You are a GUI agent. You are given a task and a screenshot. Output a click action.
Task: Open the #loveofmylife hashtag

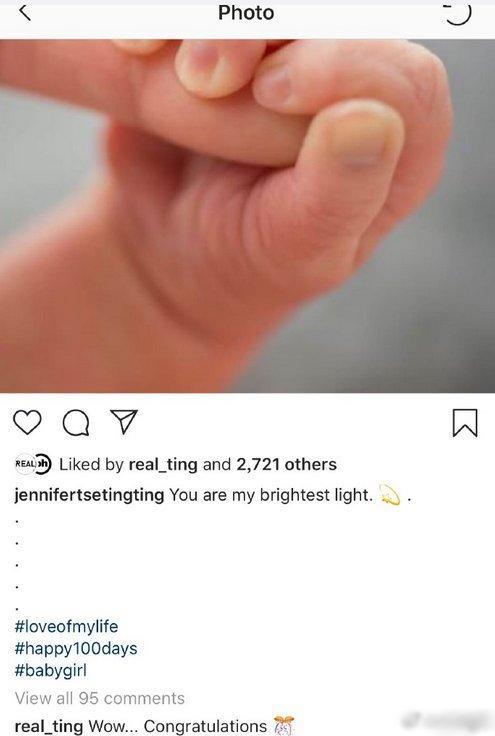pyautogui.click(x=66, y=626)
